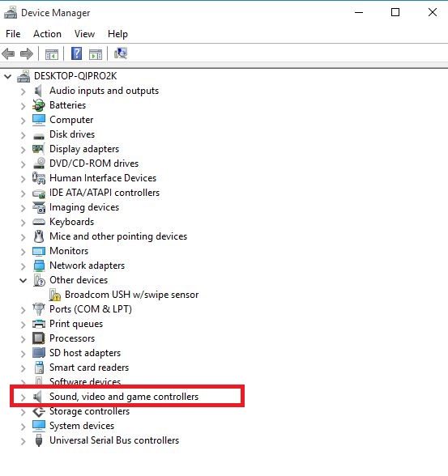Click the Back arrow toolbar icon
The image size is (448, 476).
coord(8,54)
